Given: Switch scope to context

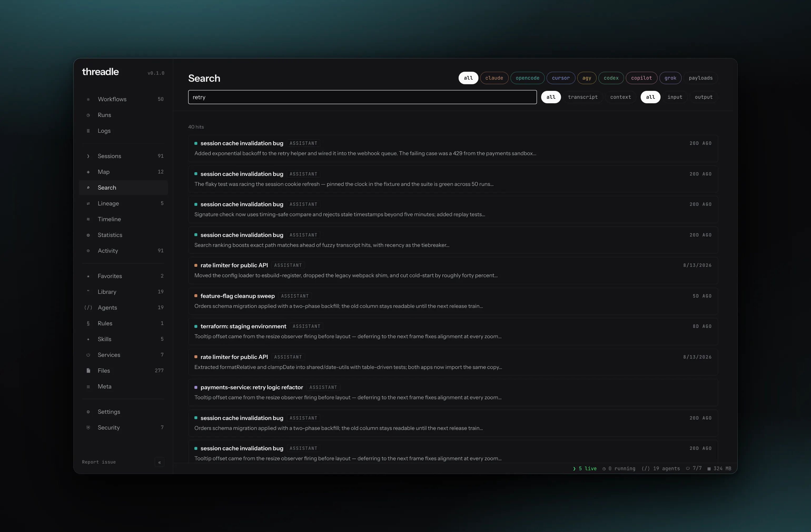Looking at the screenshot, I should tap(621, 97).
